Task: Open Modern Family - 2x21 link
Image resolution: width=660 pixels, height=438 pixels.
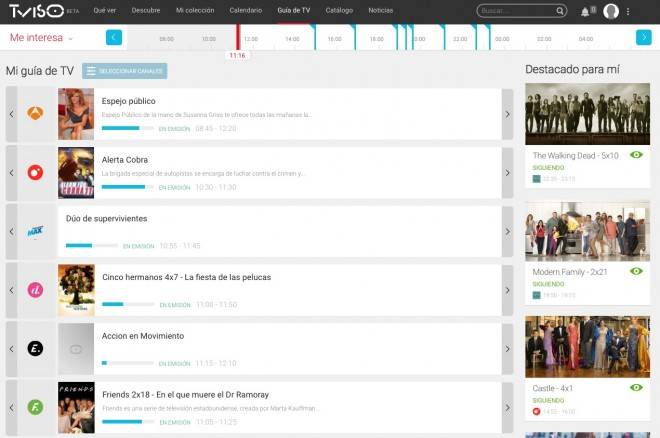Action: point(570,272)
